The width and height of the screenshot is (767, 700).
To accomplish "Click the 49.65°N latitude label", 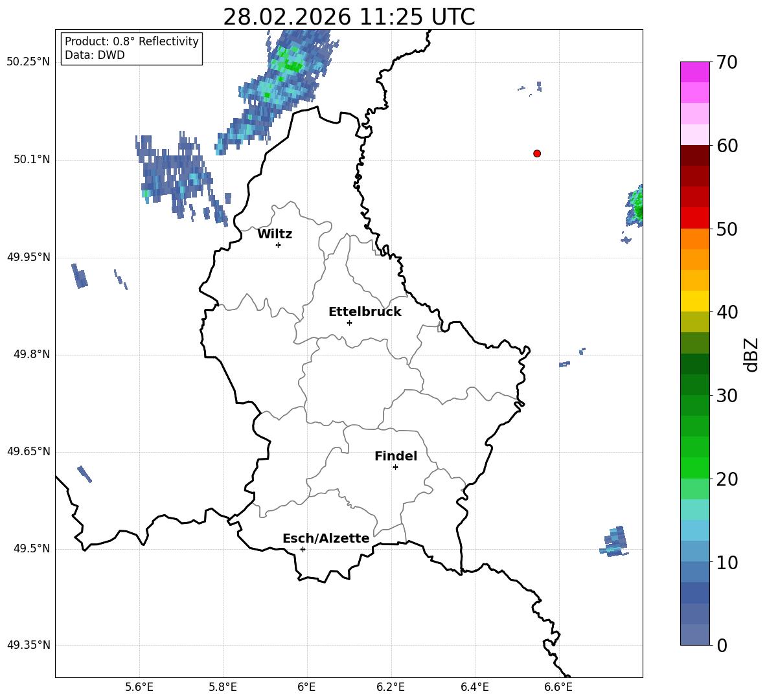I will (28, 451).
